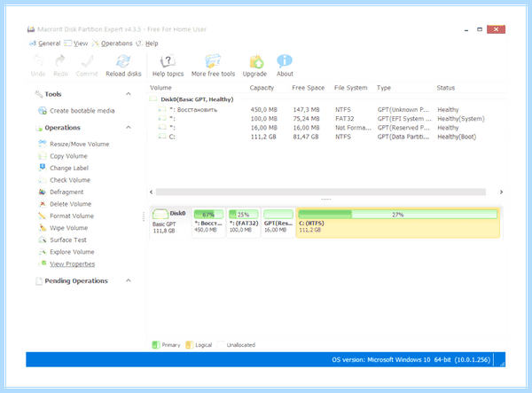The width and height of the screenshot is (532, 393).
Task: Select the GPT(Res... 16,00 MB partition block
Action: coord(278,223)
